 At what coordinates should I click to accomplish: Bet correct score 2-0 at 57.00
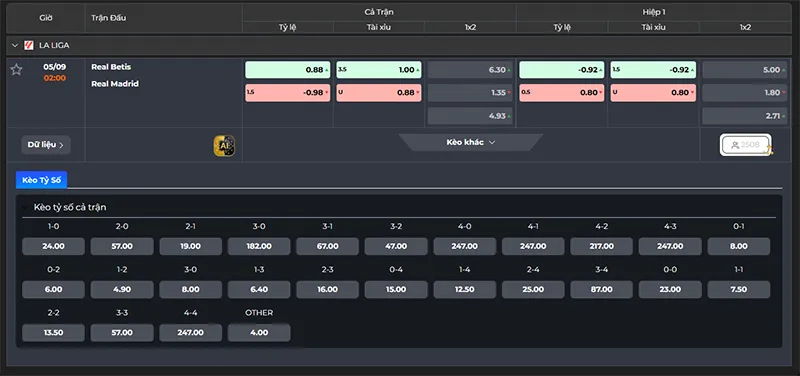point(122,246)
